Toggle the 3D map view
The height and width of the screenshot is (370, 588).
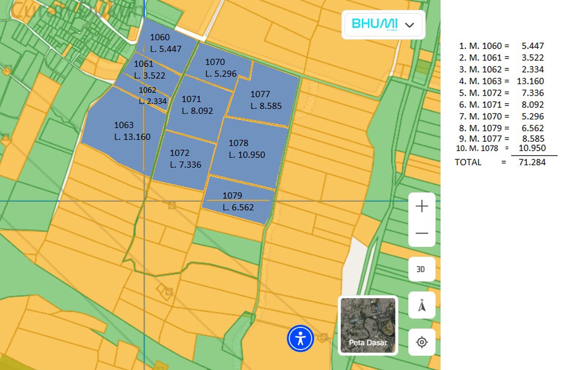point(421,269)
